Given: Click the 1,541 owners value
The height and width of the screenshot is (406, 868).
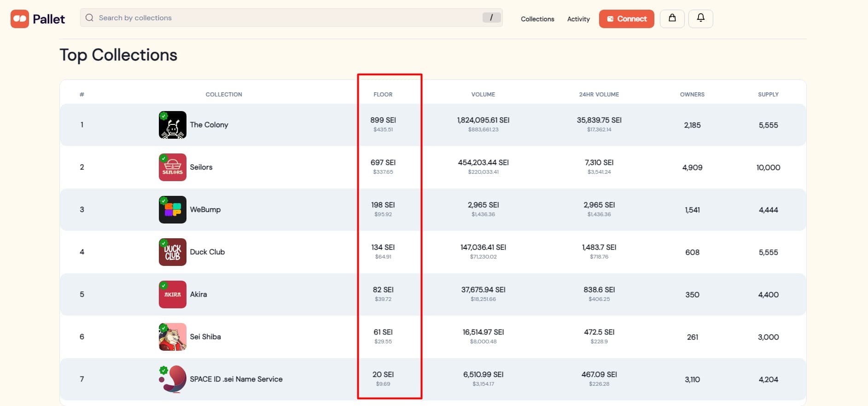Looking at the screenshot, I should coord(692,210).
